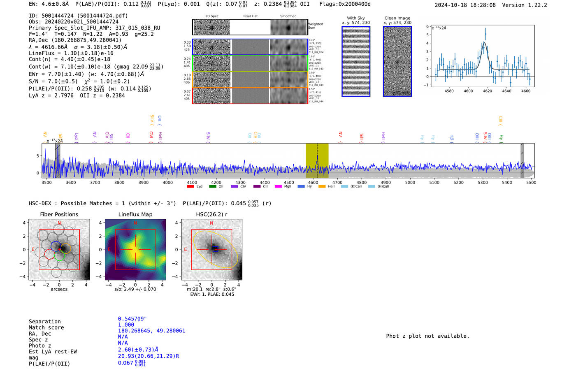Click the red fiber circle in Fiber Positions
576x392 pixels.
point(49,254)
